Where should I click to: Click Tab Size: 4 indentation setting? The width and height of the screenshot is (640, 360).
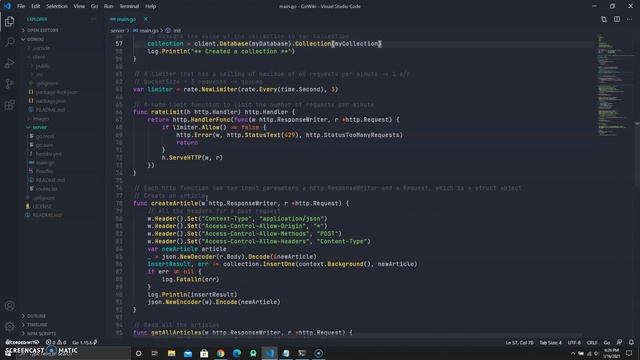tap(550, 342)
